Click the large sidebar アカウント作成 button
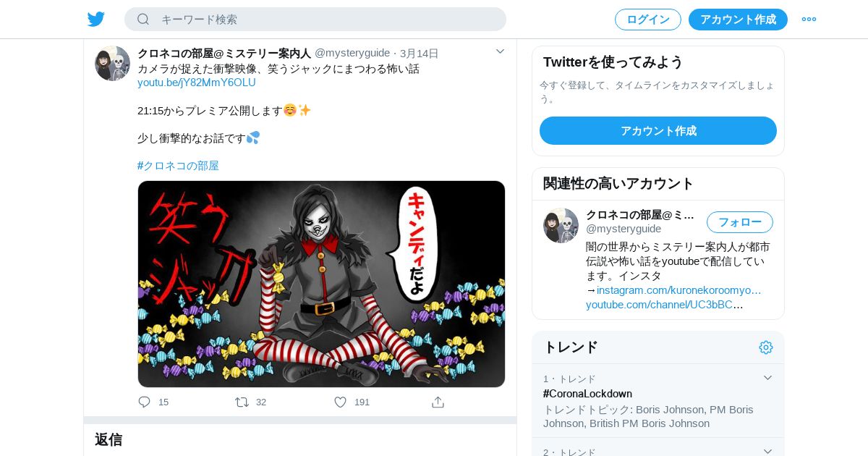This screenshot has height=456, width=868. (658, 131)
